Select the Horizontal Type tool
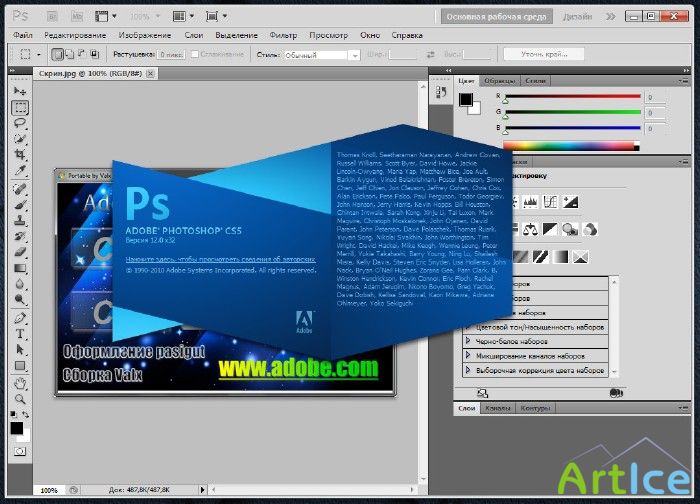This screenshot has height=504, width=700. [20, 334]
